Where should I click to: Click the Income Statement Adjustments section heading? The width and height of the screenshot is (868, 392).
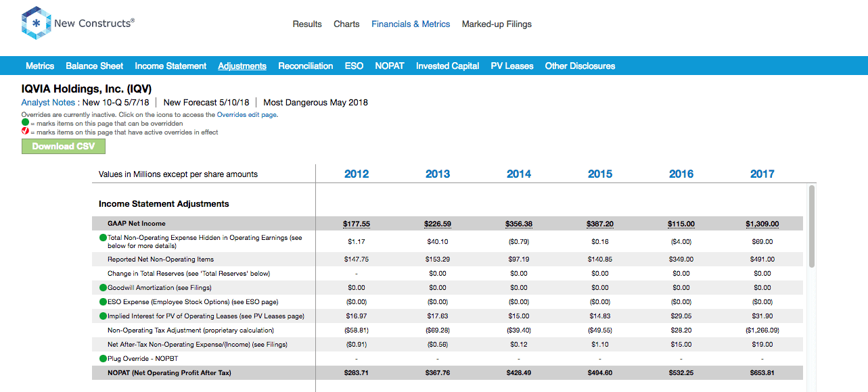pyautogui.click(x=164, y=203)
